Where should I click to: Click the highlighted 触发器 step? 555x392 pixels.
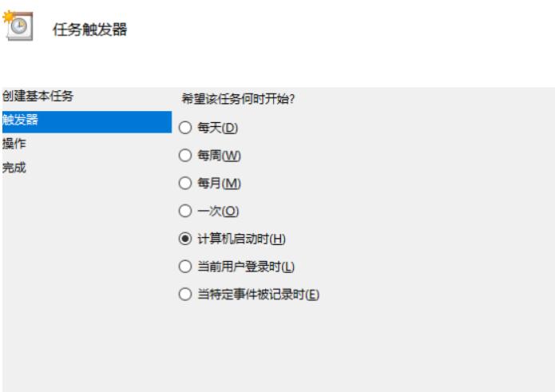[x=87, y=121]
